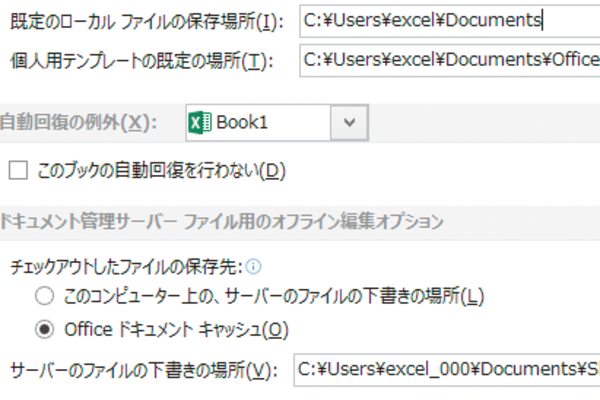The width and height of the screenshot is (600, 400).
Task: Click the 個人用テンプレートの既定の場所 label
Action: [142, 61]
